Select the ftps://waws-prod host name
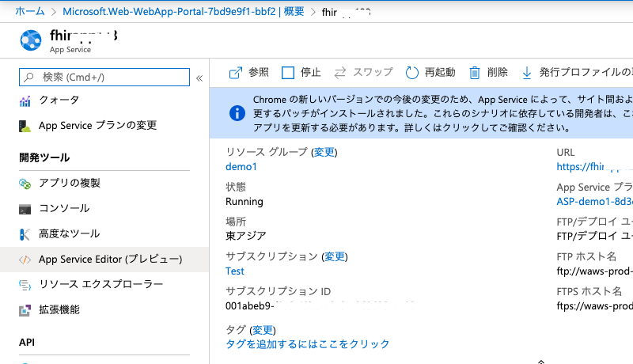The image size is (633, 364). (x=595, y=306)
